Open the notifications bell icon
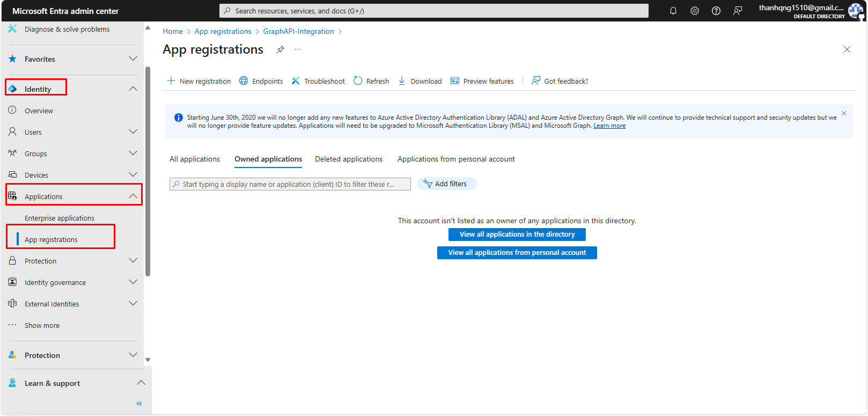Viewport: 868px width, 417px height. [x=673, y=11]
